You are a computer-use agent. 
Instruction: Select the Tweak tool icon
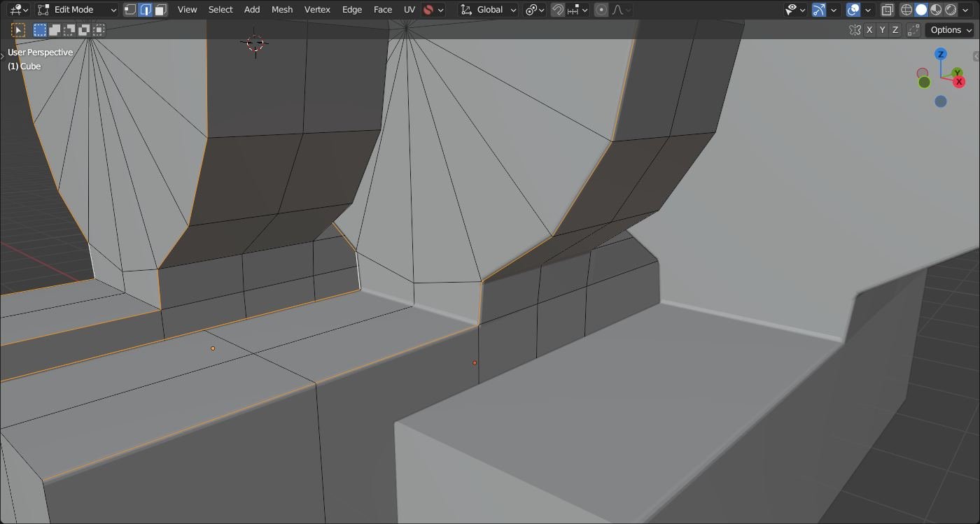coord(18,30)
